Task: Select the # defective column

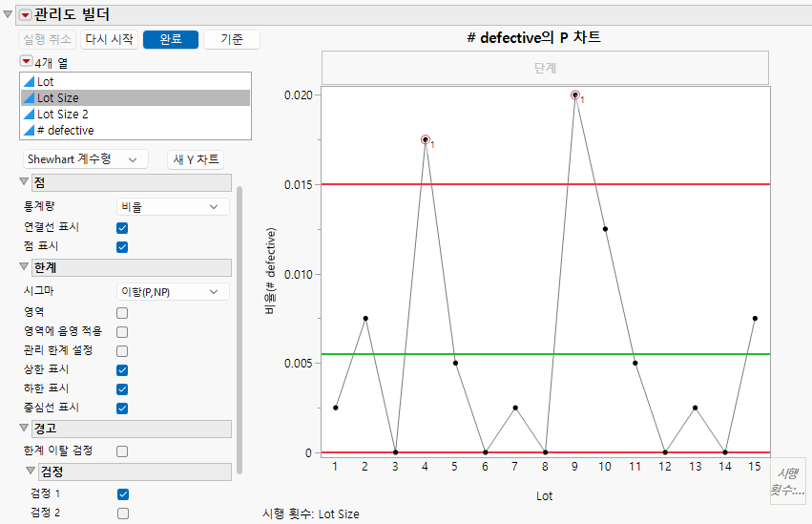Action: pos(135,130)
